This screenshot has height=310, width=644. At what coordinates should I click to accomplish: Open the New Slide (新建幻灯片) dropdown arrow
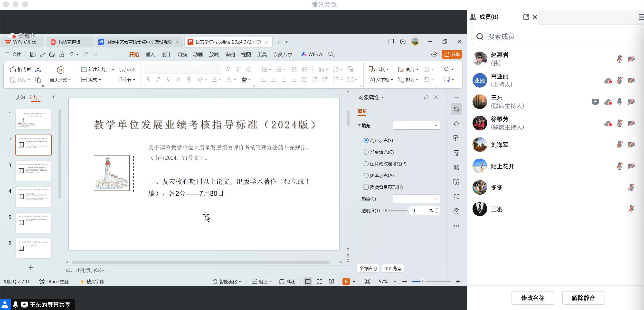coord(113,69)
